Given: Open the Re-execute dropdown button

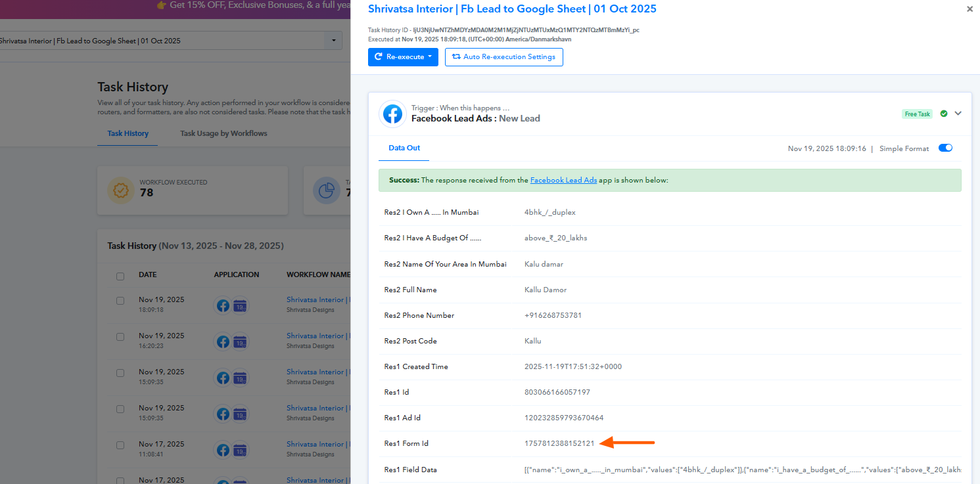Looking at the screenshot, I should pos(404,57).
